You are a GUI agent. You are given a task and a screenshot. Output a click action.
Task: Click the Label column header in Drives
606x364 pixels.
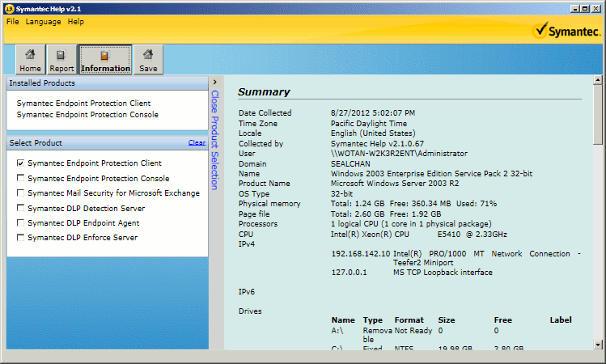click(561, 320)
